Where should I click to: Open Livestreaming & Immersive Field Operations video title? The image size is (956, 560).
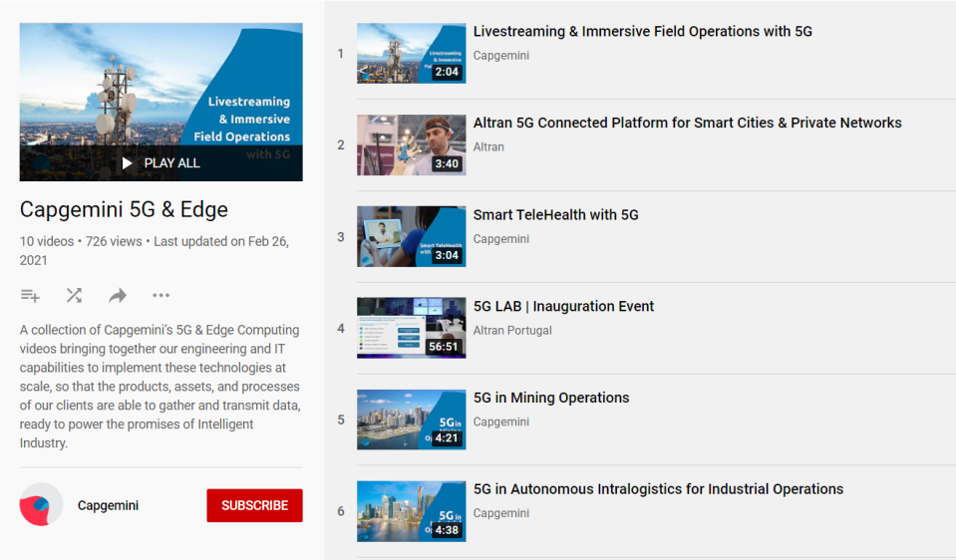[x=642, y=32]
